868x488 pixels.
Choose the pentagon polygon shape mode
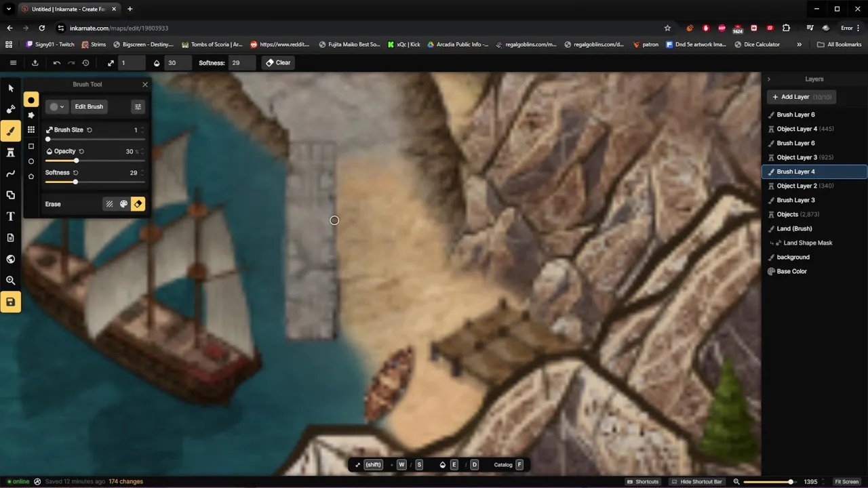click(x=31, y=176)
